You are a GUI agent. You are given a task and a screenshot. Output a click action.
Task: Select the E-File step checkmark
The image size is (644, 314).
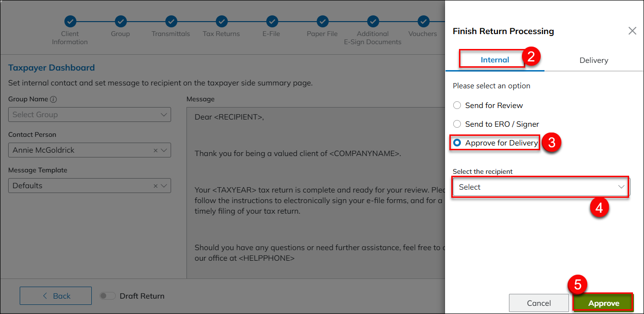pos(272,21)
